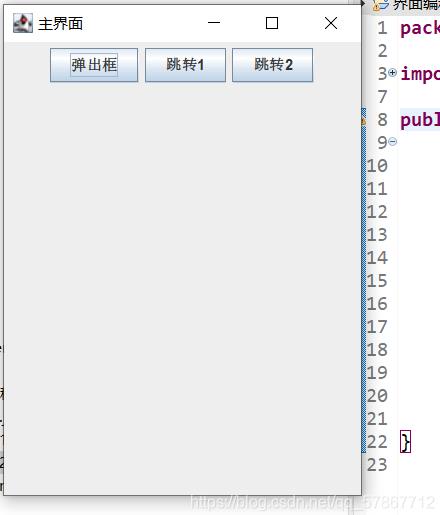Click the import keyword on line 3
Screen dimensions: 440x515
(x=420, y=74)
